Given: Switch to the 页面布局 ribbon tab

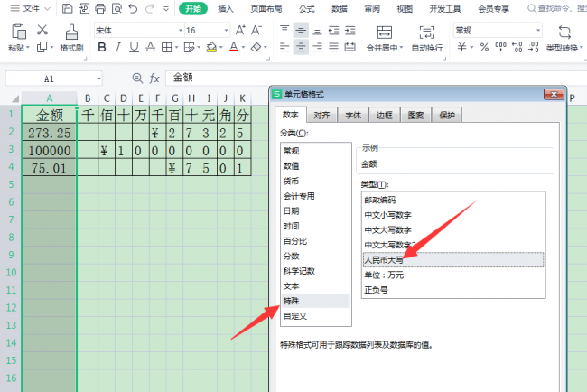Looking at the screenshot, I should 266,9.
